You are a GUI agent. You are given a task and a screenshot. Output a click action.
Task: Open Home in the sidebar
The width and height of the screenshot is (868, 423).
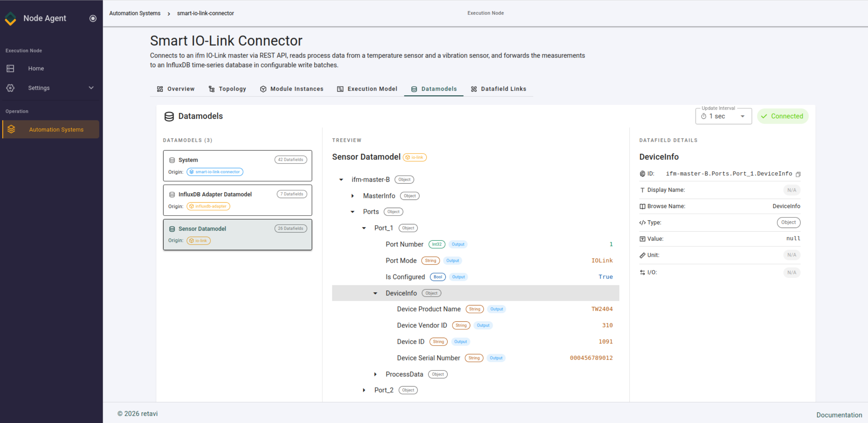click(51, 68)
